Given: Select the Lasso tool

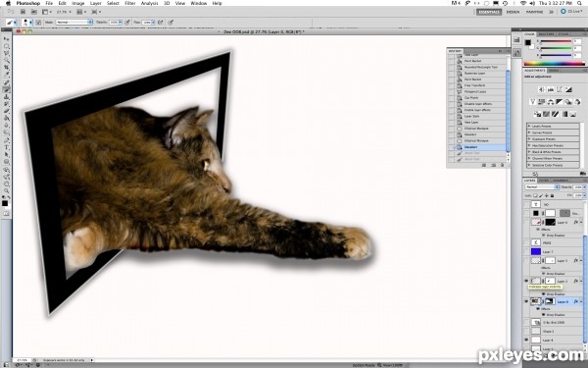Looking at the screenshot, I should 7,53.
